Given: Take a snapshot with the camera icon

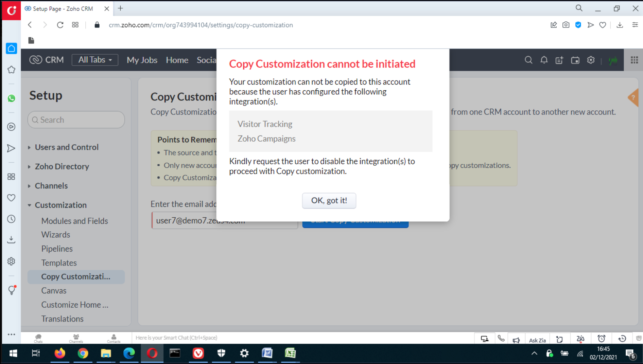Looking at the screenshot, I should coord(566,25).
